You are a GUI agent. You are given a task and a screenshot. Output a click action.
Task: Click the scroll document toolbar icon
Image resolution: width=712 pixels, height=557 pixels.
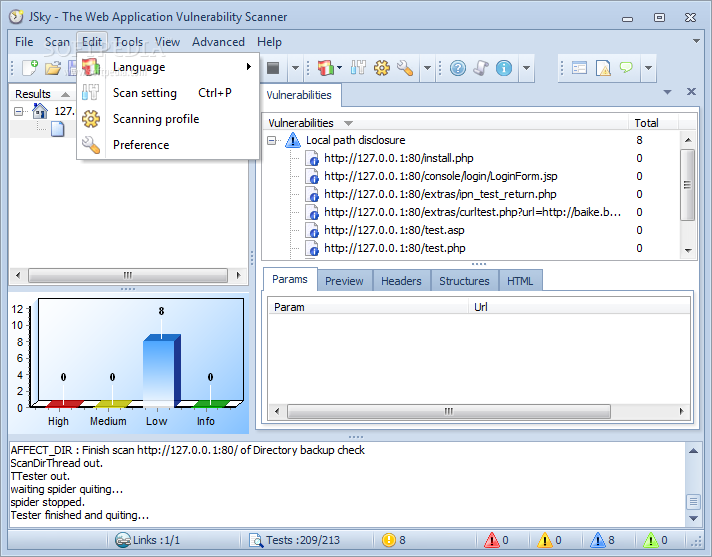tap(481, 68)
